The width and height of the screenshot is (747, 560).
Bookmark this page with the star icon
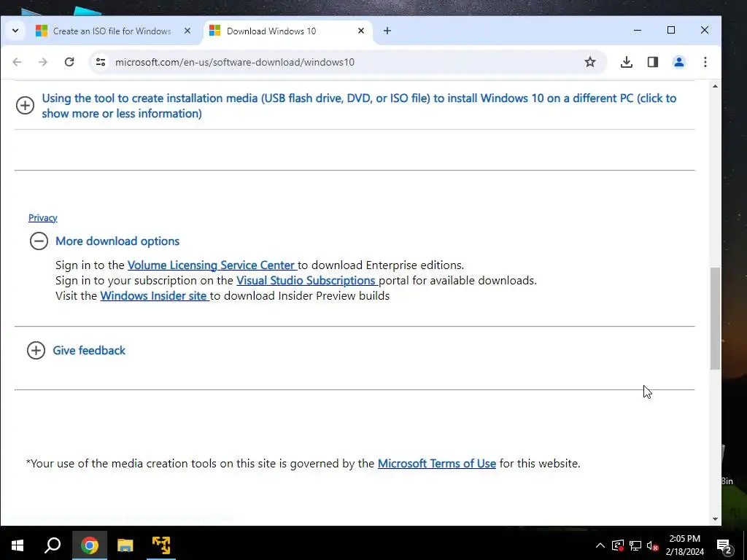click(x=589, y=62)
